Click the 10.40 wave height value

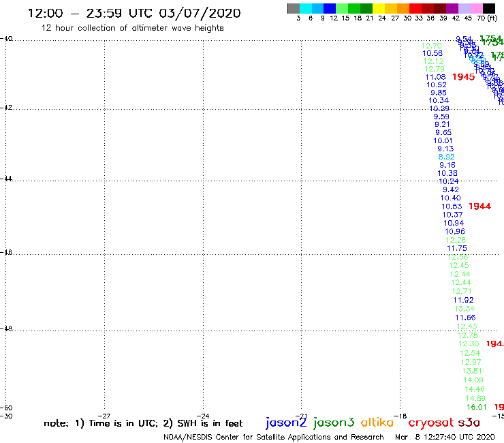(x=451, y=198)
